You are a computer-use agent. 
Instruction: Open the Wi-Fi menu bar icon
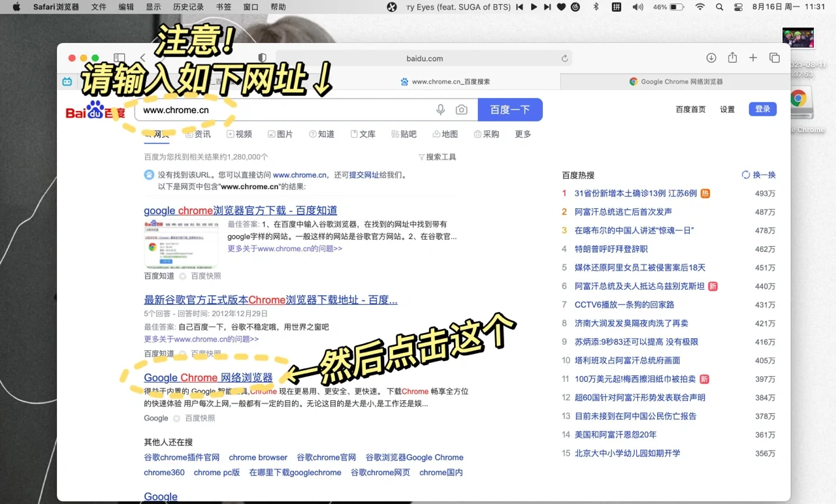700,7
